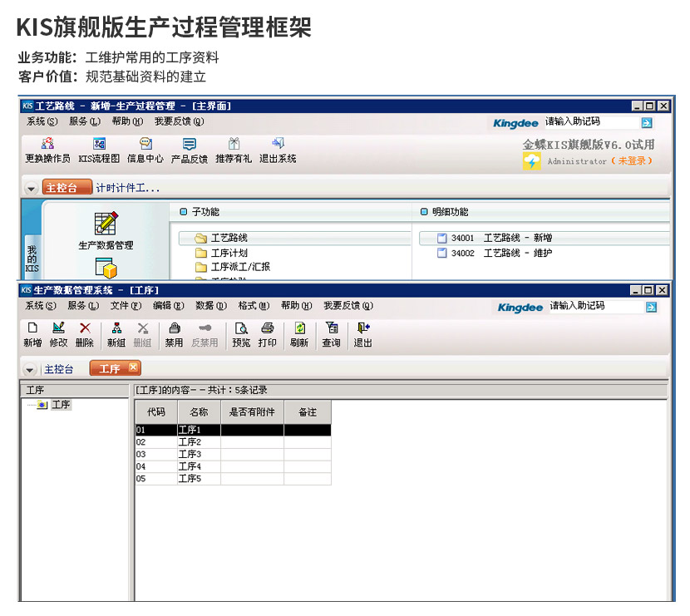This screenshot has height=616, width=690.
Task: Select the 工序计划 folder
Action: pos(229,253)
